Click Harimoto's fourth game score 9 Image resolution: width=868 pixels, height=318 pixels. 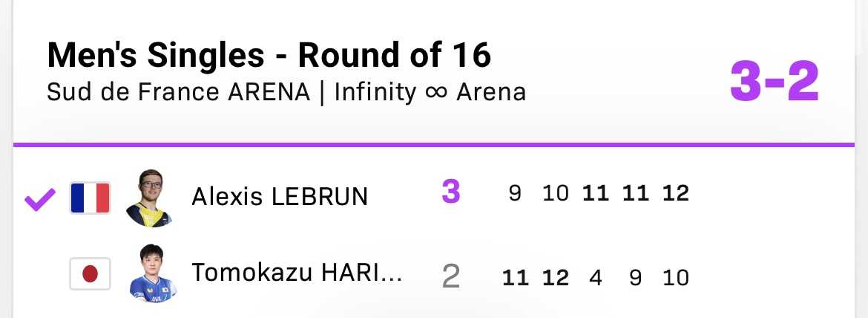point(636,278)
